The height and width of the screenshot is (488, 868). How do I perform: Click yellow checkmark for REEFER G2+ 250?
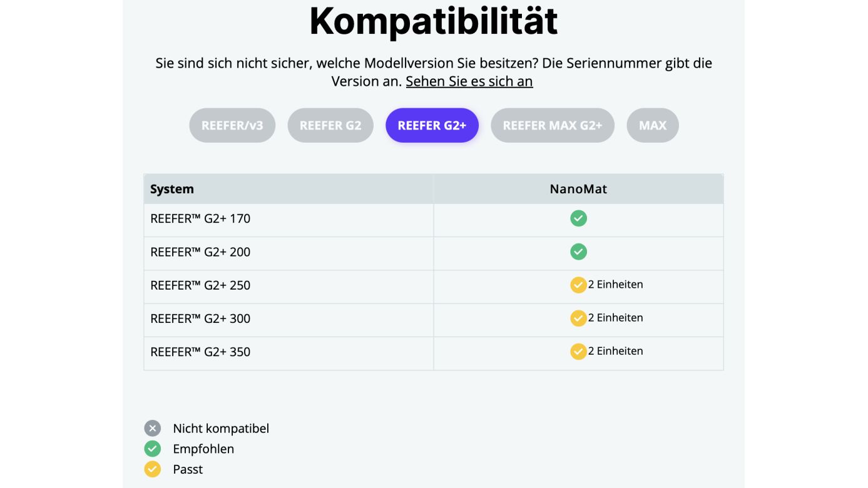578,285
